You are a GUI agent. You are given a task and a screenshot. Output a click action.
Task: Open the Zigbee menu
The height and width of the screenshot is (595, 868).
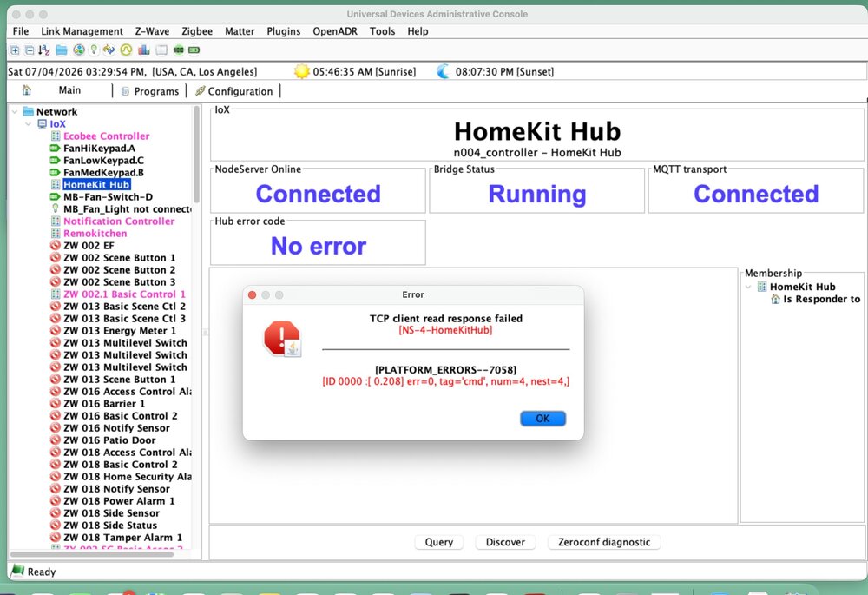tap(197, 31)
